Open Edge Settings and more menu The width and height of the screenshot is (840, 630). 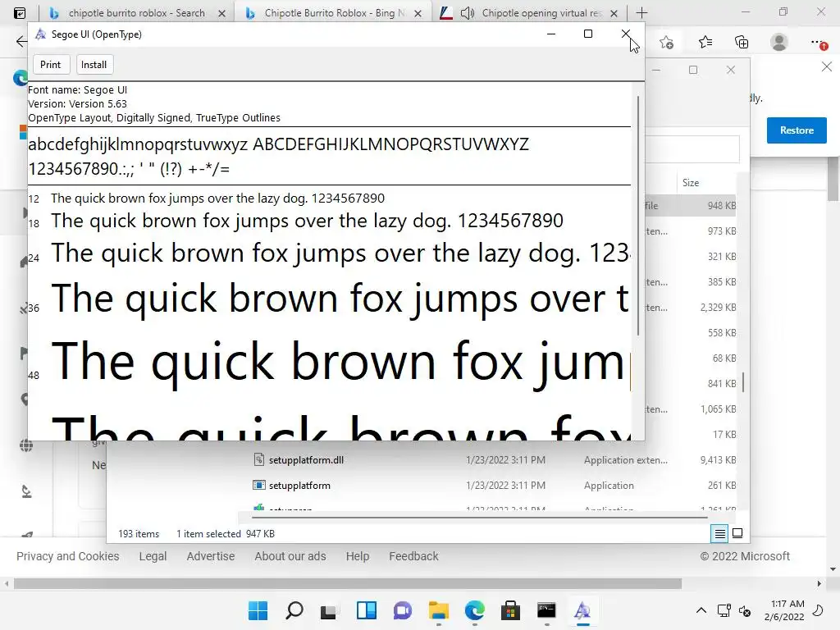pos(818,43)
